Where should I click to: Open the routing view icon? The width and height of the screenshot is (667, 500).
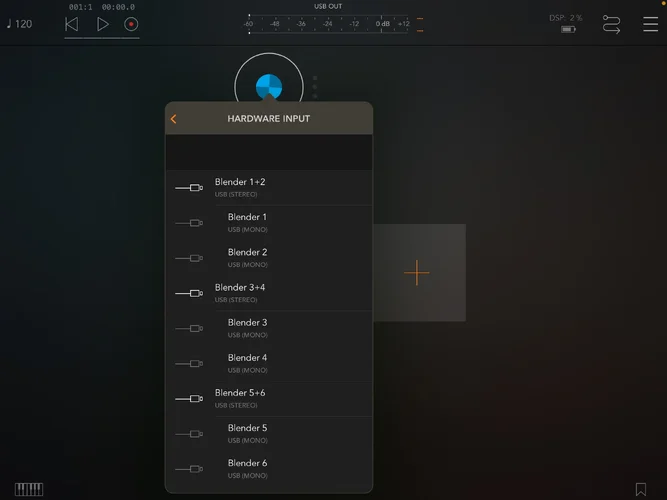tap(611, 24)
